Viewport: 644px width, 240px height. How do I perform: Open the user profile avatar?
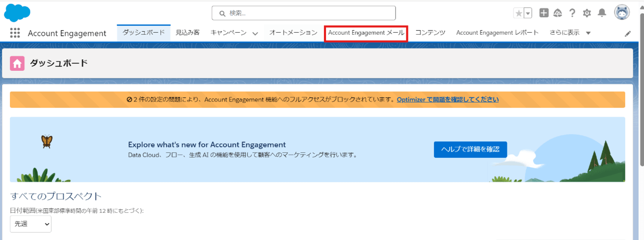pyautogui.click(x=622, y=12)
